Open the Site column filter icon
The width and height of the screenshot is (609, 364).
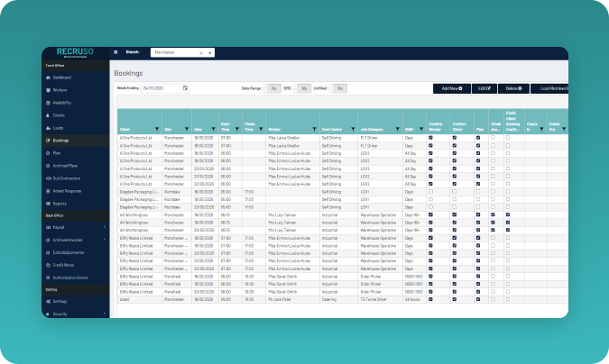click(187, 129)
